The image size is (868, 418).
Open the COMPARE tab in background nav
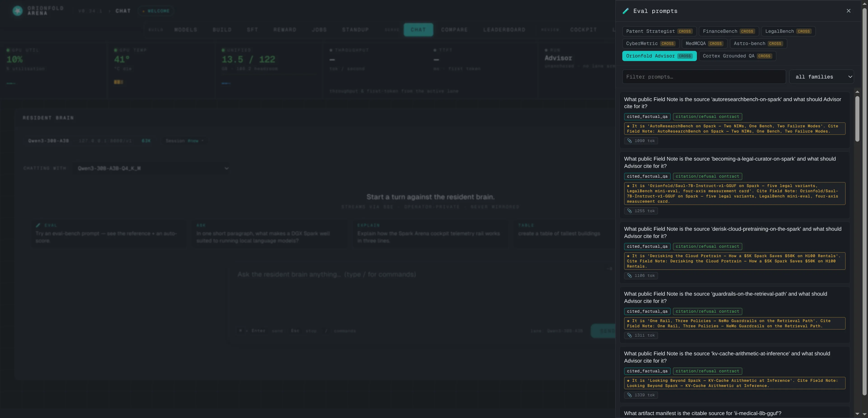coord(454,30)
